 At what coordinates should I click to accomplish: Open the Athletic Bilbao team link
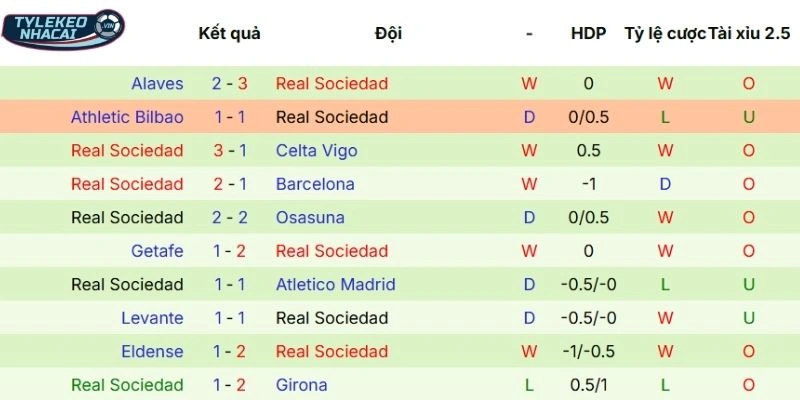[127, 117]
